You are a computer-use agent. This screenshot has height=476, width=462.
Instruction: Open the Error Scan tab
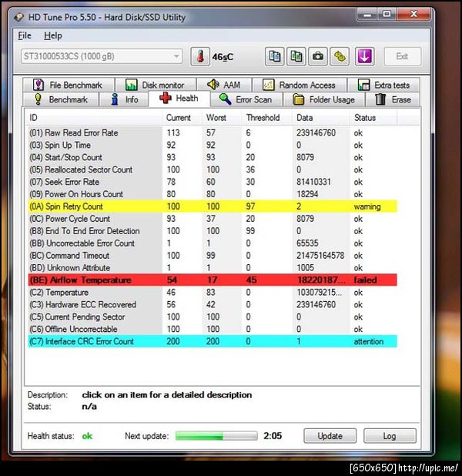pos(246,99)
